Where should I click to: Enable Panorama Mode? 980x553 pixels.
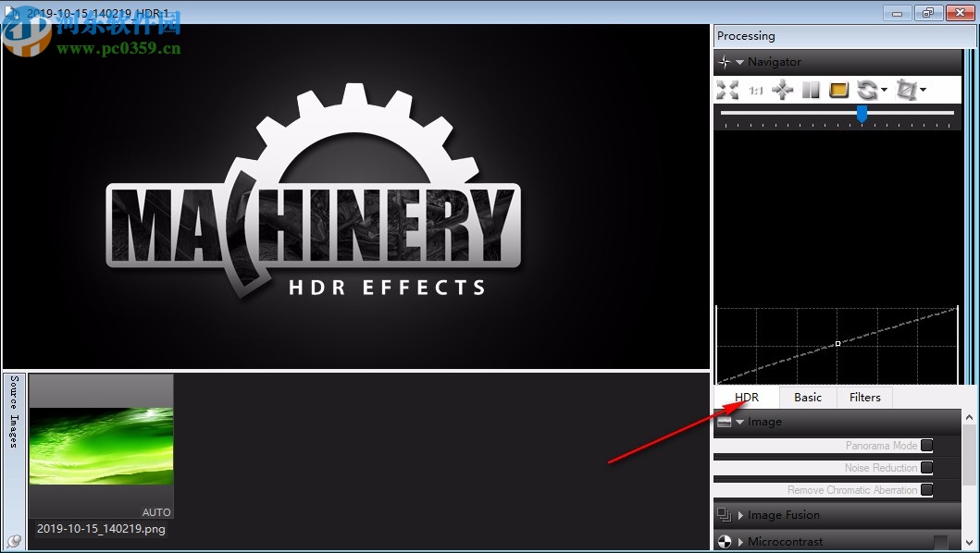pos(925,445)
